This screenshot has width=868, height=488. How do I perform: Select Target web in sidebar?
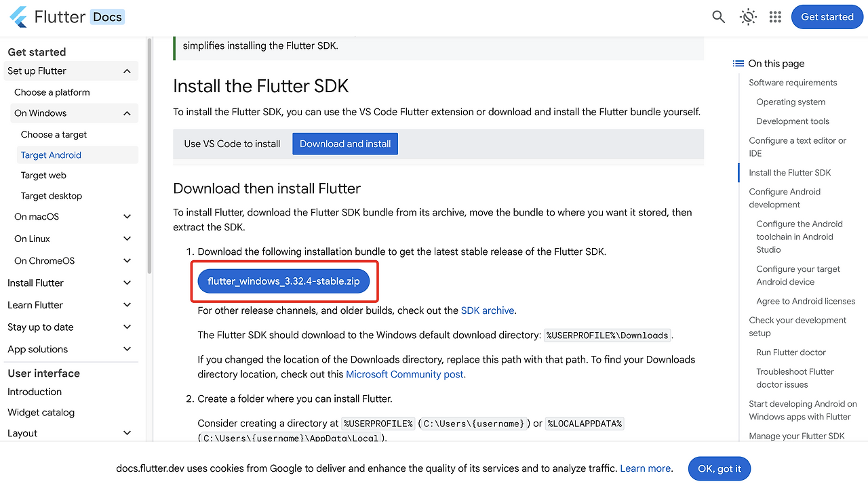[x=43, y=176]
